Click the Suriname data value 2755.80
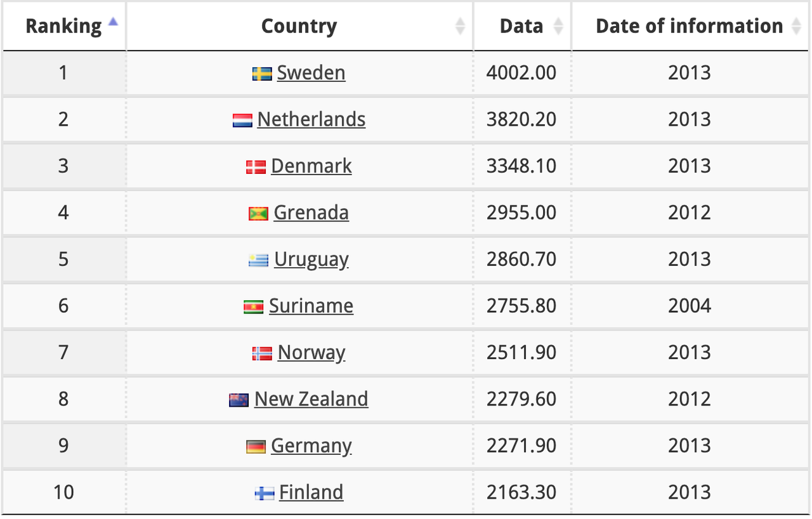Viewport: 812px width, 519px height. 521,306
